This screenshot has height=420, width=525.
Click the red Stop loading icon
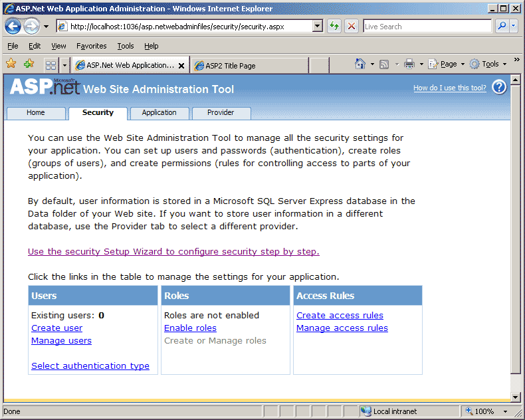352,26
